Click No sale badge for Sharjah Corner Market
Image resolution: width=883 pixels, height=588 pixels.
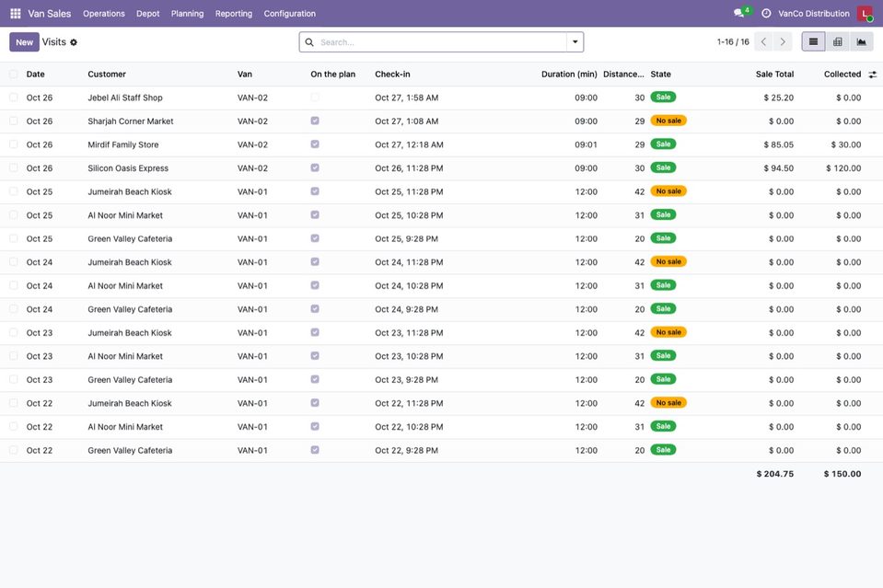[x=668, y=121]
